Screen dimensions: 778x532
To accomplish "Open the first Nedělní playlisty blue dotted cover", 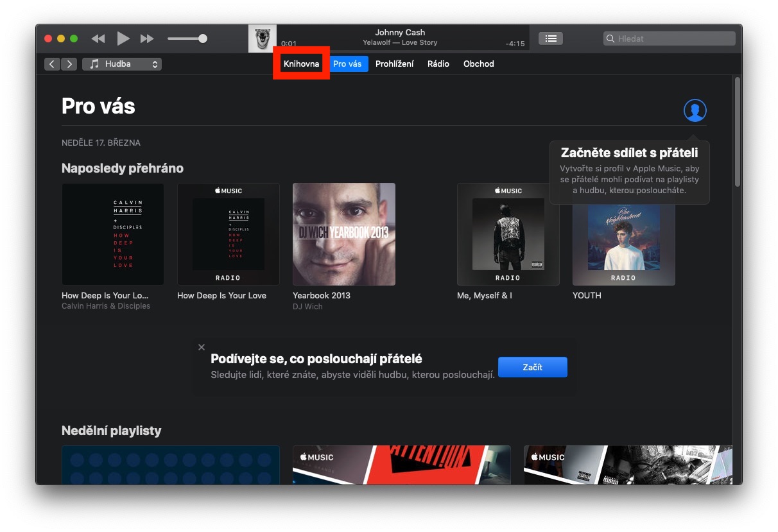I will point(171,465).
